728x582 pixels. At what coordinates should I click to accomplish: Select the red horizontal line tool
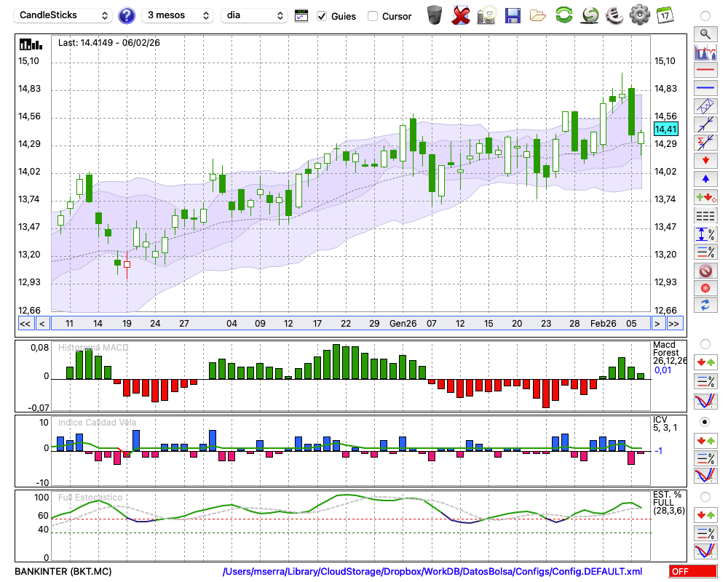(705, 70)
